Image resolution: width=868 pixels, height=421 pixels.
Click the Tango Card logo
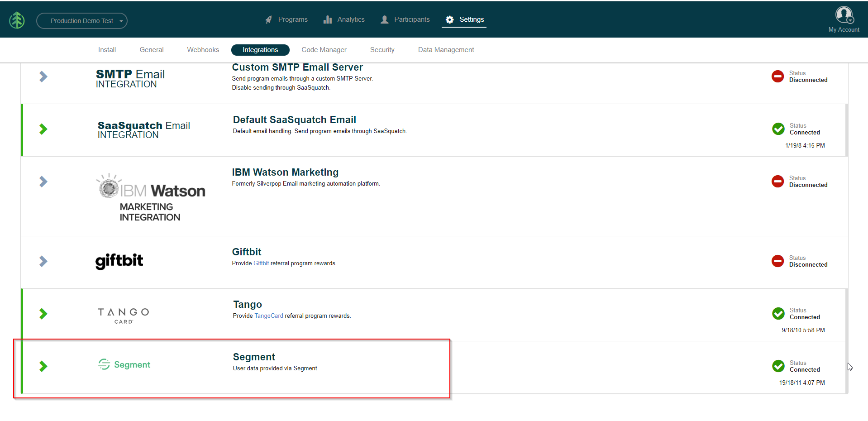click(123, 316)
